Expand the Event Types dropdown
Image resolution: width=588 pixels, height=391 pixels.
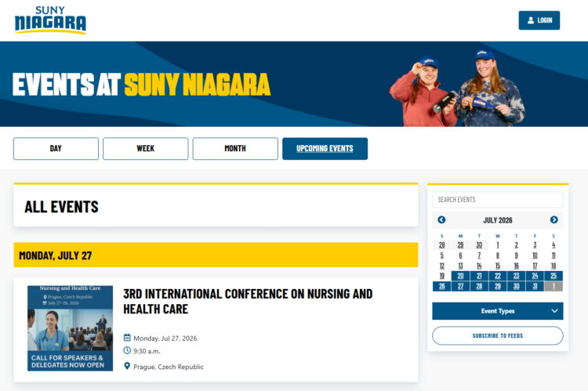click(x=498, y=311)
